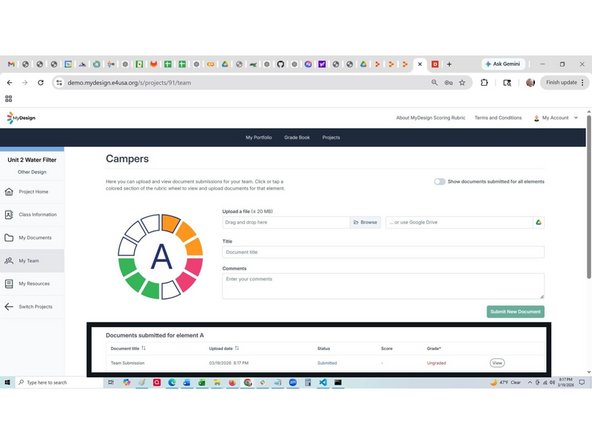The image size is (592, 444).
Task: Click the Submitted status text
Action: (x=327, y=363)
